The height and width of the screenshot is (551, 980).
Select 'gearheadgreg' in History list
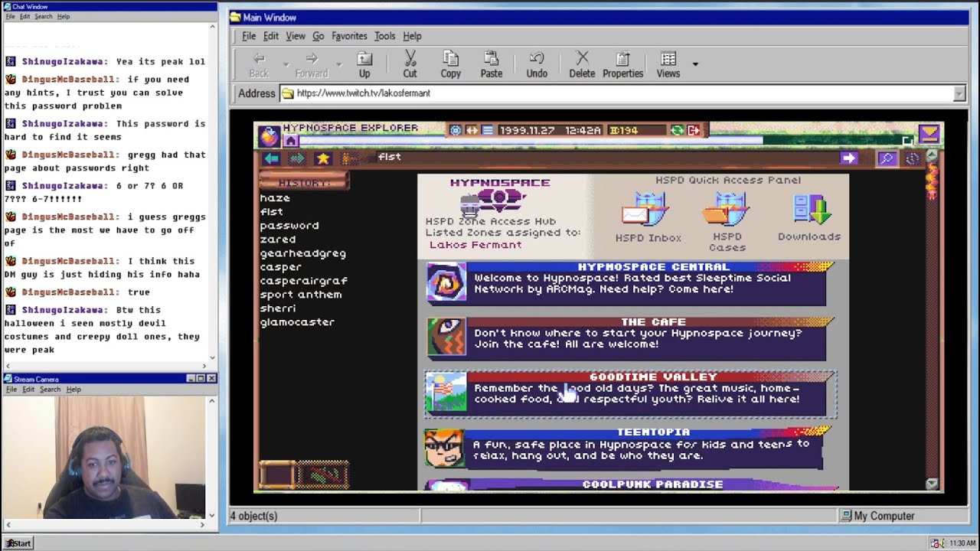(303, 253)
